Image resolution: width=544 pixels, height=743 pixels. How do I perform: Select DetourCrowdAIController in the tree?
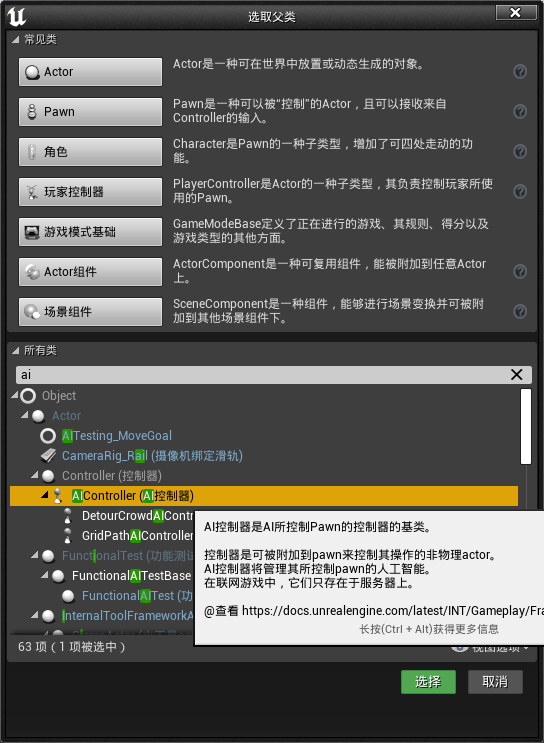point(138,516)
